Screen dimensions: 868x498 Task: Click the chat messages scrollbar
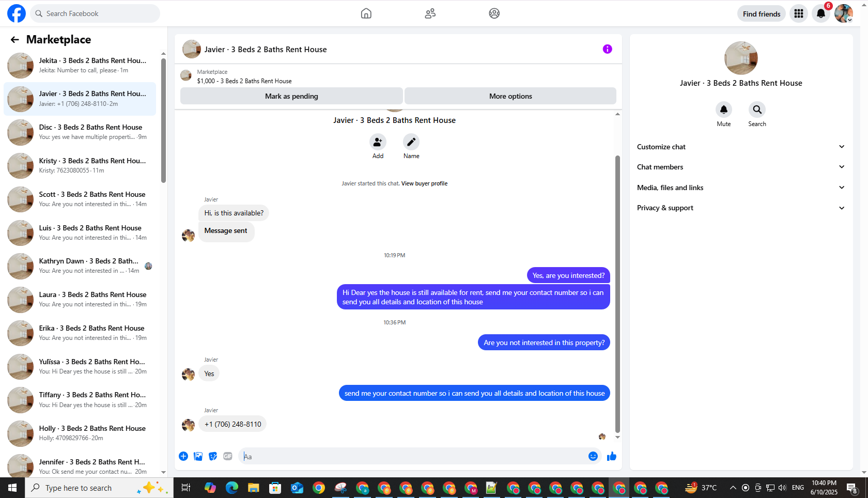[617, 293]
